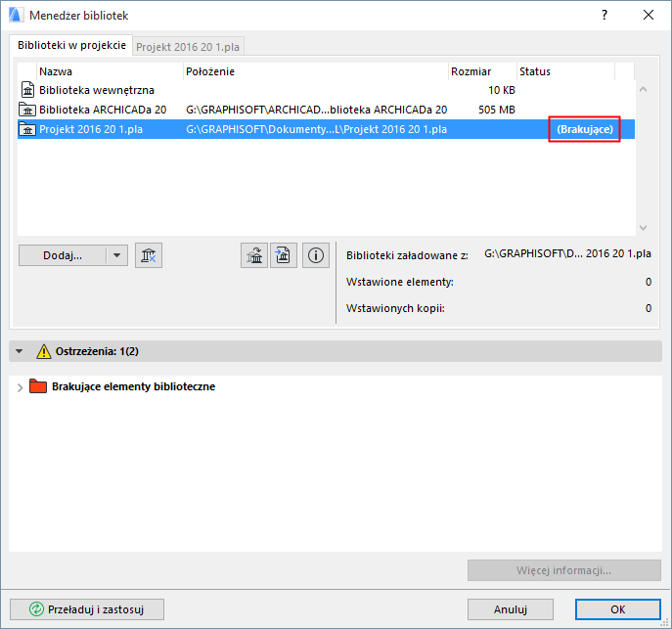Viewport: 672px width, 629px height.
Task: Click Przeładuj i zastosuj button
Action: [87, 609]
